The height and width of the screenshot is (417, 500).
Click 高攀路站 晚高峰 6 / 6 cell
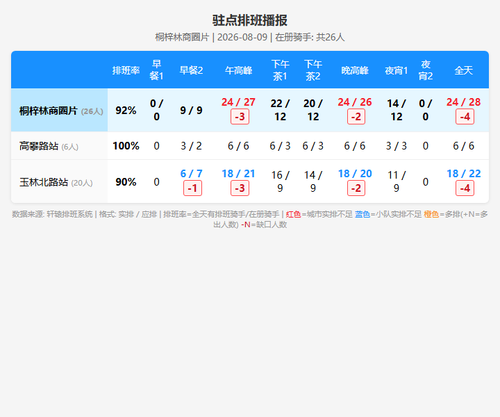pyautogui.click(x=355, y=146)
